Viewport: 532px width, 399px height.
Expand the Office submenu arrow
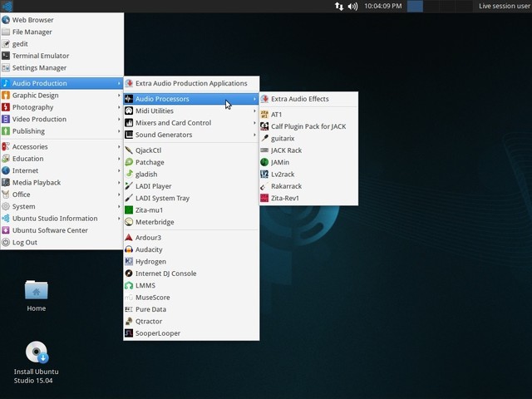[119, 195]
